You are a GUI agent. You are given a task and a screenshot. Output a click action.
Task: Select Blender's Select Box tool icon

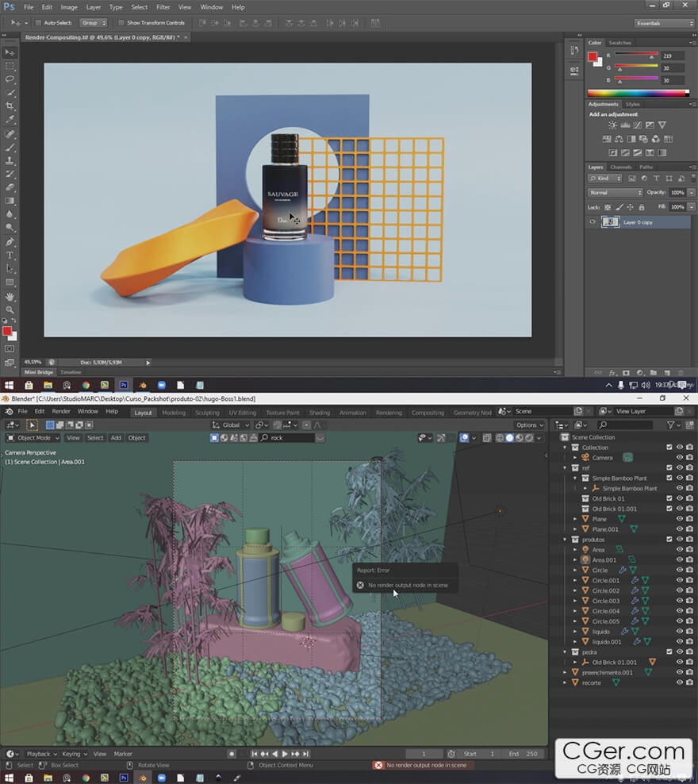click(32, 425)
